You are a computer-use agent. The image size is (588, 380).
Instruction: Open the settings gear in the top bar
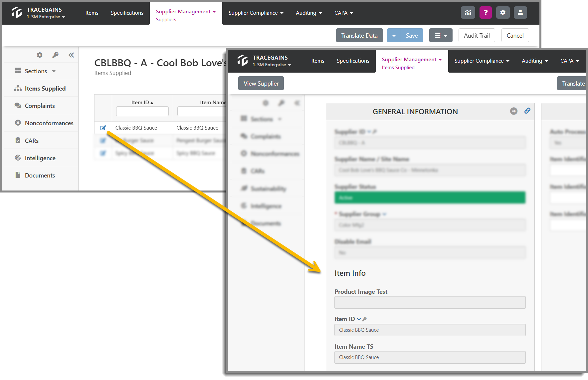tap(503, 12)
